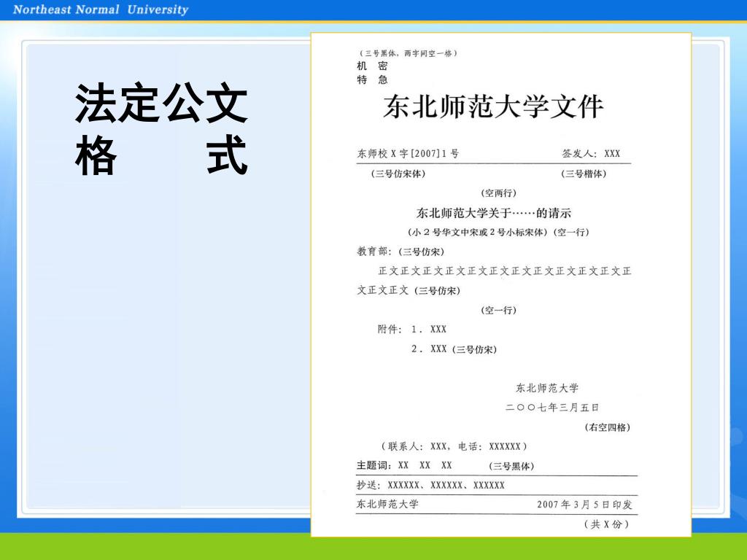Click the copies note (共X份)
Image resolution: width=747 pixels, height=560 pixels.
tap(606, 524)
